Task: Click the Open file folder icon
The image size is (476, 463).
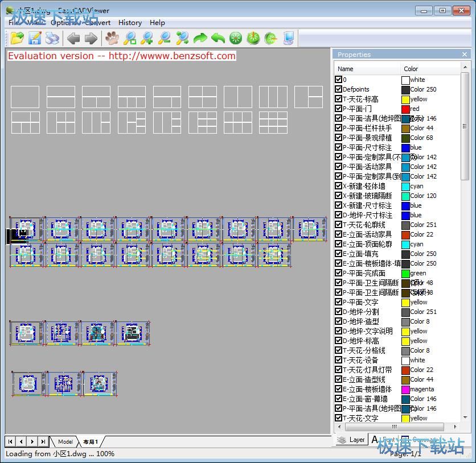Action: coord(18,38)
